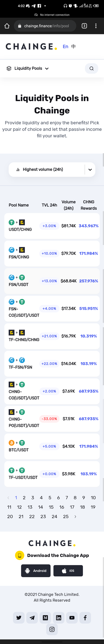
Task: Open the LinkedIn social icon
Action: click(58, 618)
